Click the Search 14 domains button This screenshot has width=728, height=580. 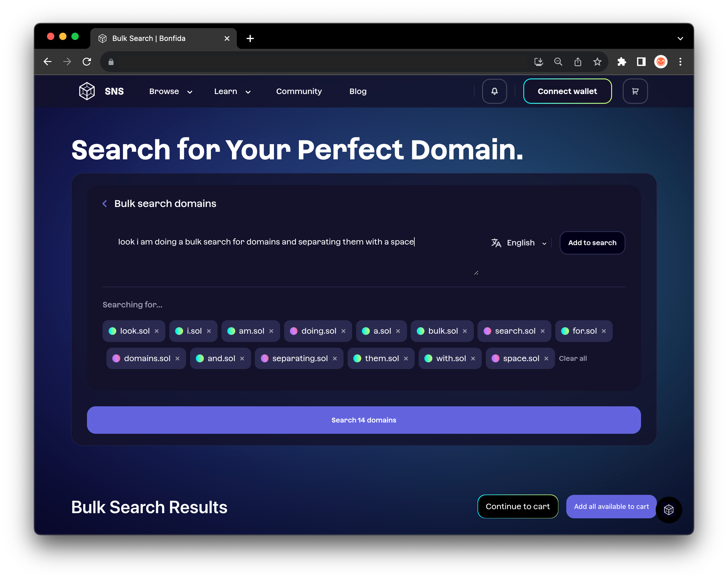(x=364, y=420)
